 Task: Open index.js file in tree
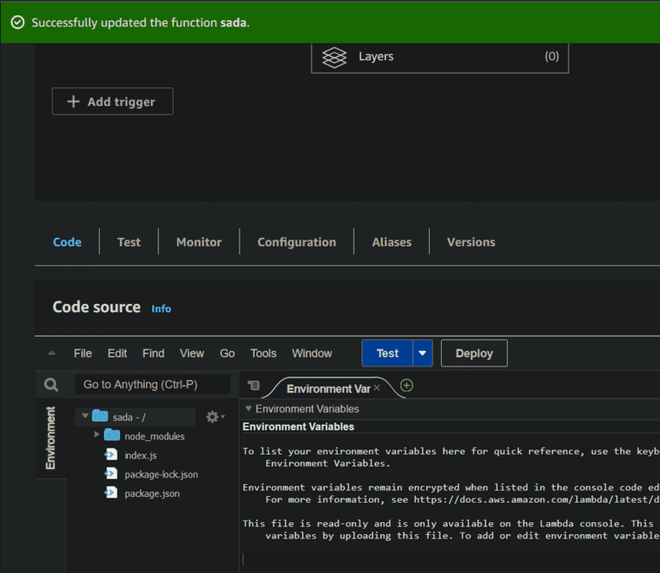[x=139, y=455]
